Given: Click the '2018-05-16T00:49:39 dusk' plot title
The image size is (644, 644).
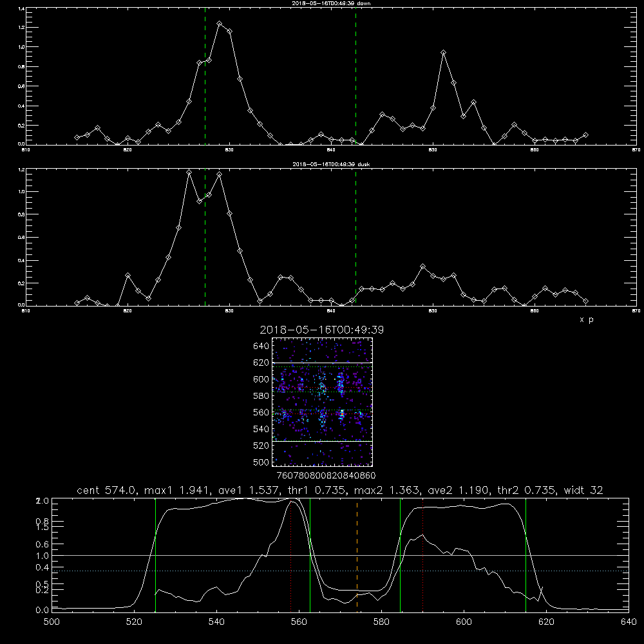Looking at the screenshot, I should click(x=331, y=164).
